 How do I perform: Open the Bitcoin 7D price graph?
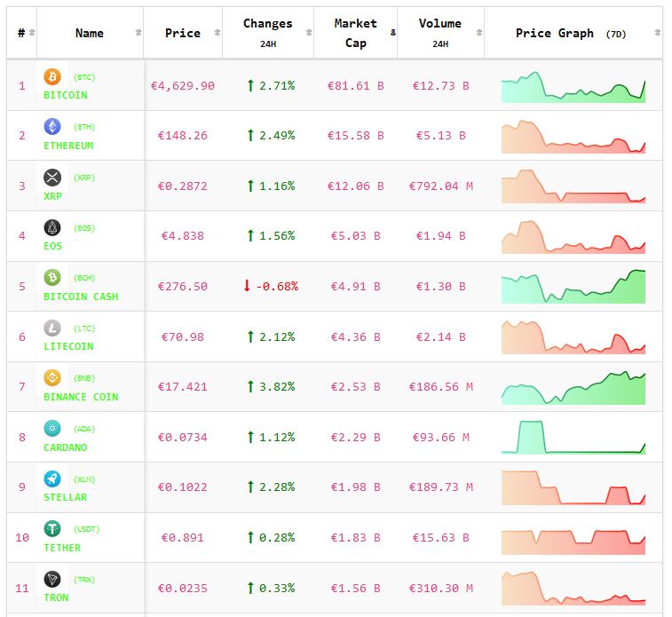click(x=573, y=86)
